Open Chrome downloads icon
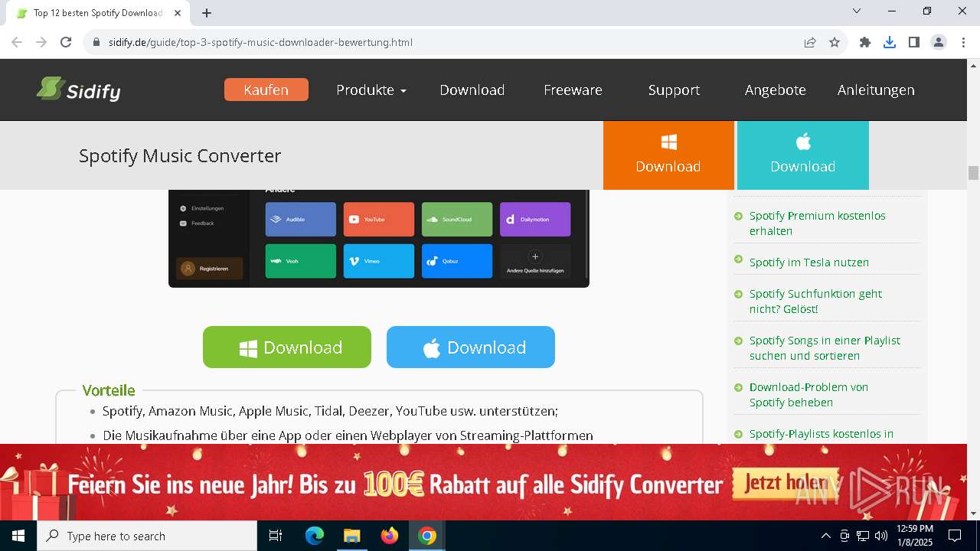 890,42
